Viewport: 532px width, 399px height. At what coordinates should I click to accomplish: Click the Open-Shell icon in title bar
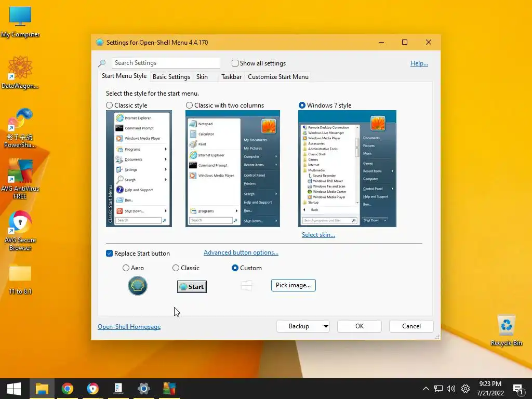[x=99, y=43]
